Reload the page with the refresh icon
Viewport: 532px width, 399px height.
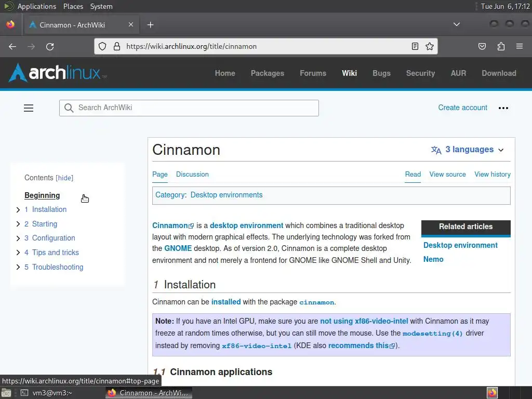50,46
